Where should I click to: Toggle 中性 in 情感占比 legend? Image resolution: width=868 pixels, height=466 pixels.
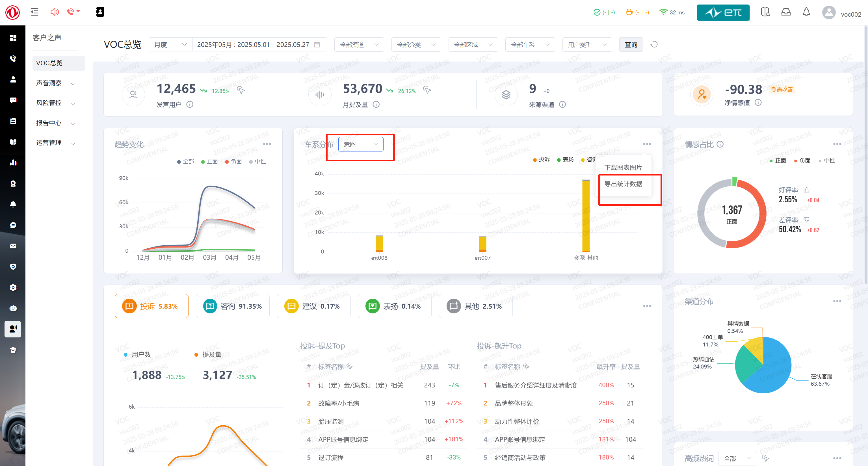pyautogui.click(x=826, y=161)
